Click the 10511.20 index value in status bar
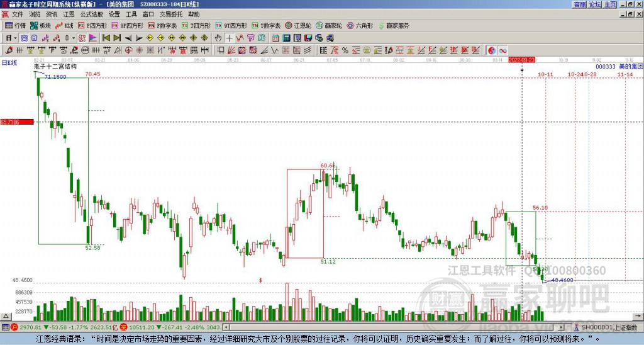The height and width of the screenshot is (345, 644). 140,327
